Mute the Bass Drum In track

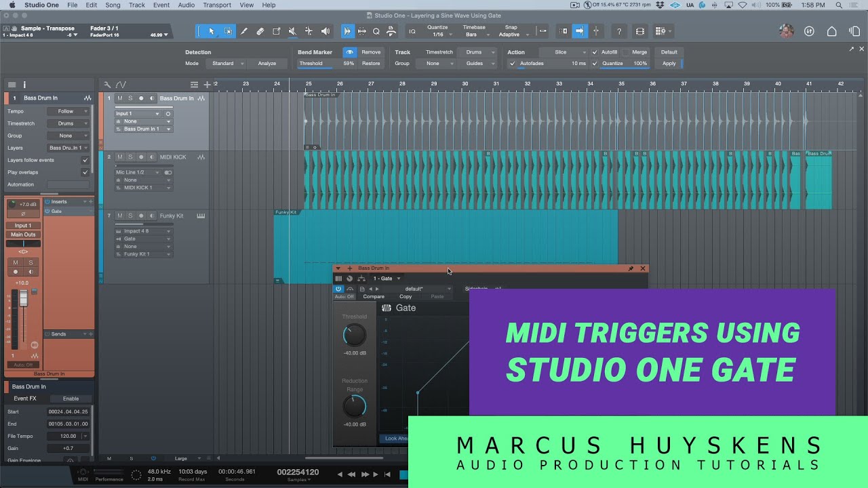pos(120,98)
